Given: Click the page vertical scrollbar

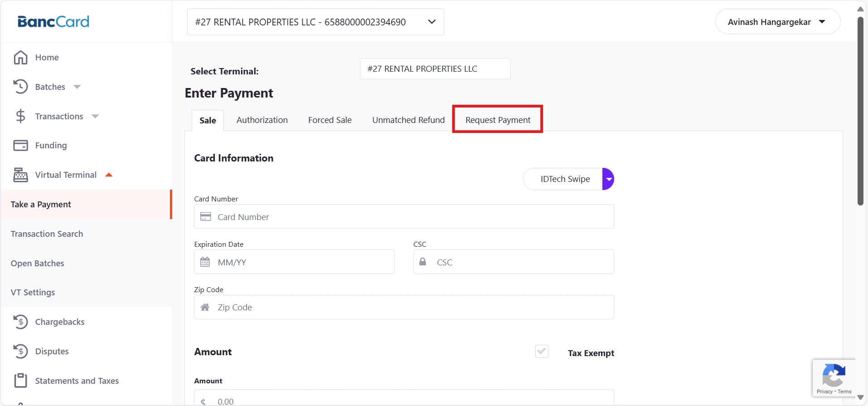Looking at the screenshot, I should [x=860, y=111].
